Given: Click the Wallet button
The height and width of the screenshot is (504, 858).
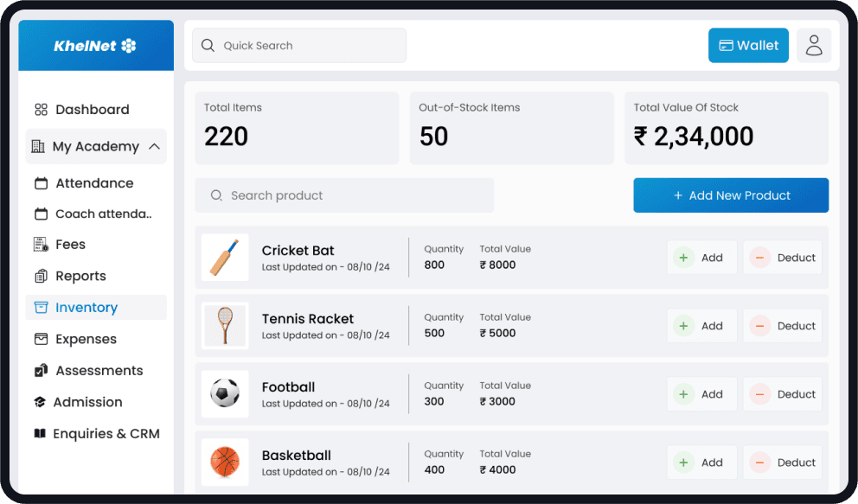Looking at the screenshot, I should point(748,45).
